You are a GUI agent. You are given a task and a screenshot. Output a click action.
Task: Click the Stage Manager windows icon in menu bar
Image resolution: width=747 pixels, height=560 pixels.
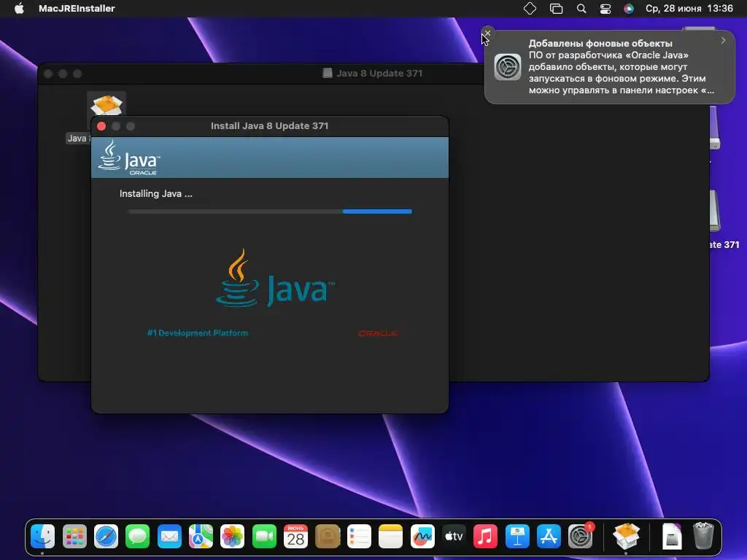click(x=556, y=9)
